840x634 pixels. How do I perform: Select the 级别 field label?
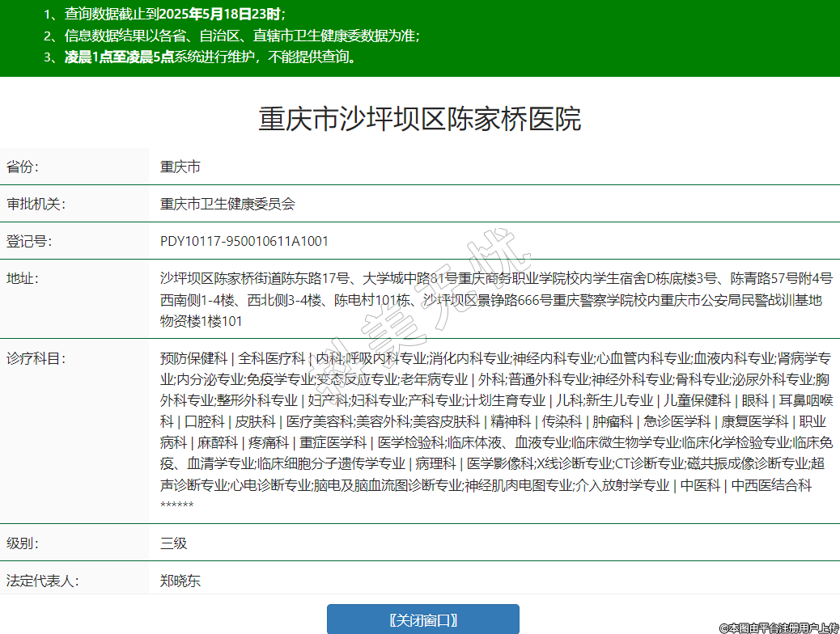click(23, 543)
